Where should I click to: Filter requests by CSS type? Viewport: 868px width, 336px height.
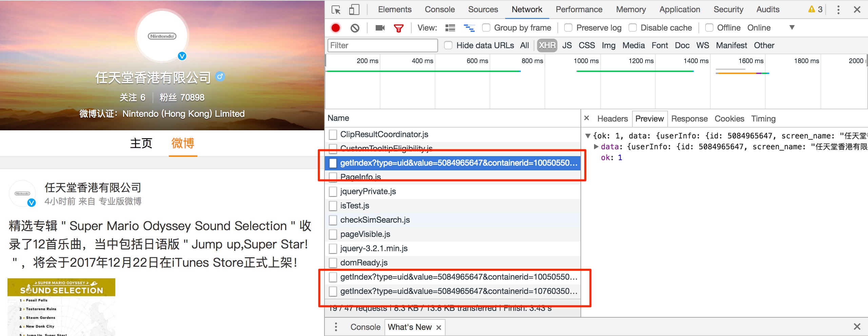pyautogui.click(x=587, y=45)
